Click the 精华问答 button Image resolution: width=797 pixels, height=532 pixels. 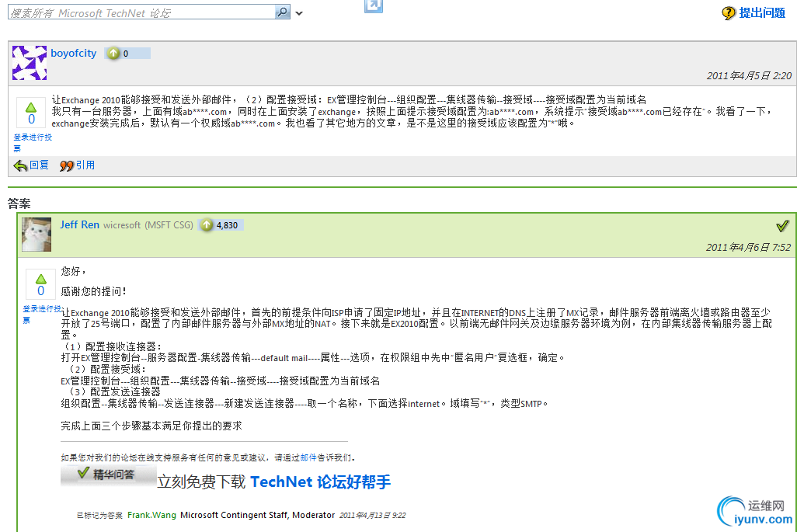[108, 475]
